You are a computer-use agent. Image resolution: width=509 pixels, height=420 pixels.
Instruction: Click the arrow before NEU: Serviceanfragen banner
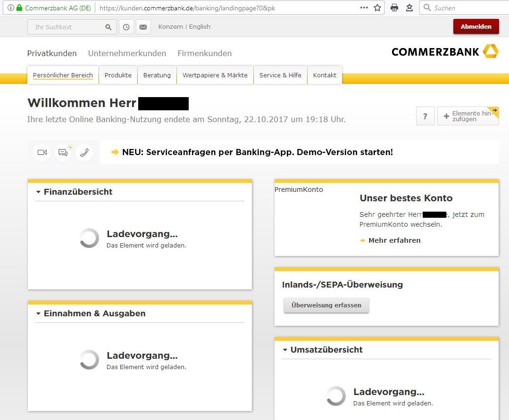(115, 152)
